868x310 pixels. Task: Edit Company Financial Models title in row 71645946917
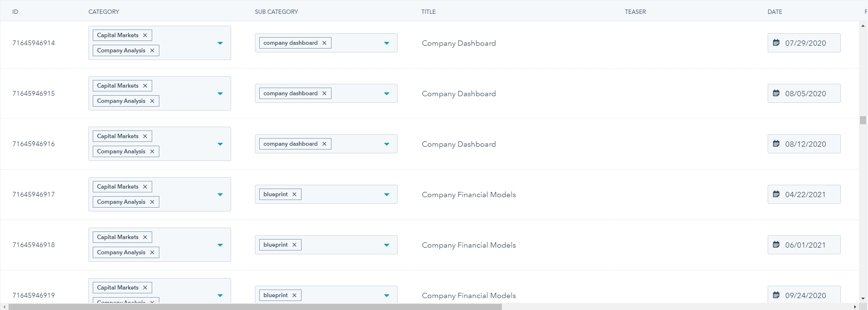pos(468,195)
